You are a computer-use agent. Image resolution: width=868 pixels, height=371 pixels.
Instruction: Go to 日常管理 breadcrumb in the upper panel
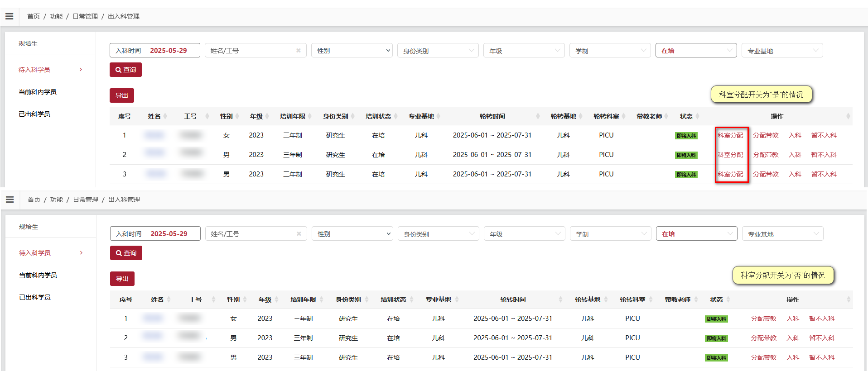click(x=85, y=16)
